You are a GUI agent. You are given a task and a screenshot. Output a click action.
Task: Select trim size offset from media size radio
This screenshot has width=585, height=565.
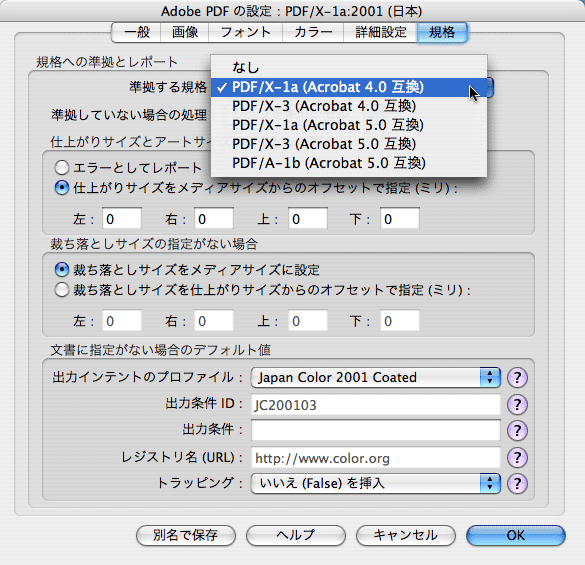pyautogui.click(x=62, y=188)
